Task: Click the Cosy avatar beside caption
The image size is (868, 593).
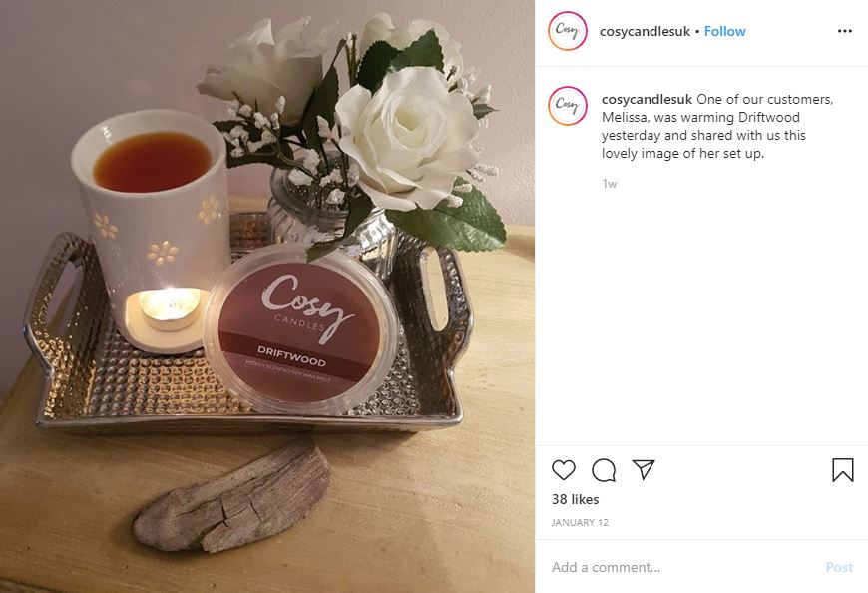Action: [568, 106]
